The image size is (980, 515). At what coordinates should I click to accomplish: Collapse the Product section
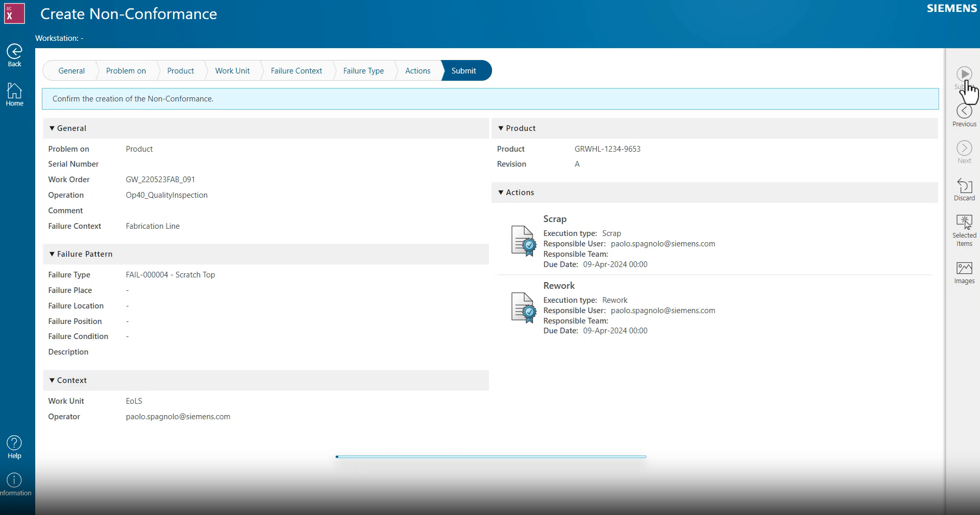pyautogui.click(x=500, y=128)
